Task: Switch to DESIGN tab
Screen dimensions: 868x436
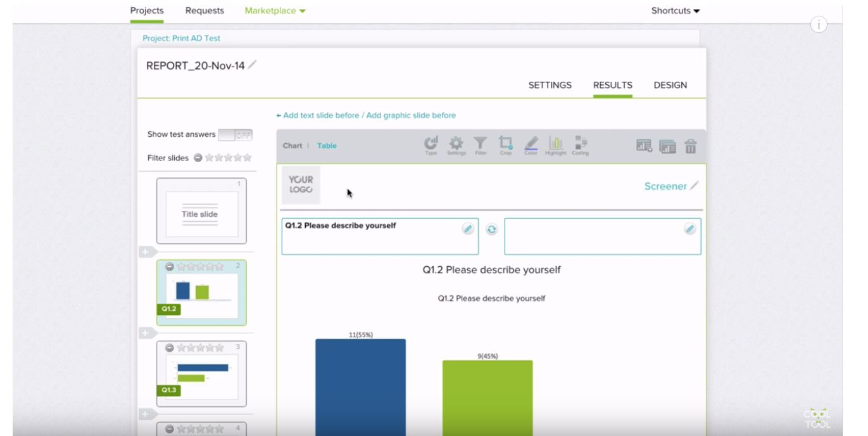Action: point(670,85)
